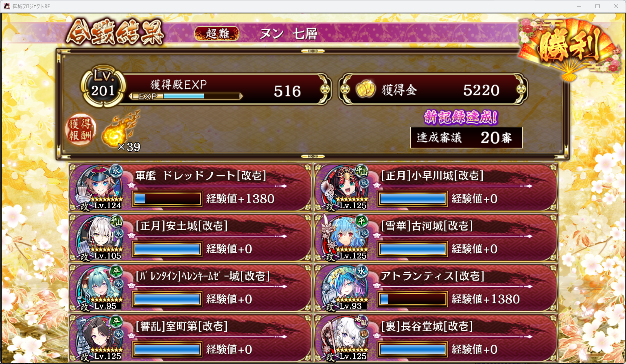Click the アトランティス character portrait
Image resolution: width=626 pixels, height=364 pixels.
click(345, 288)
